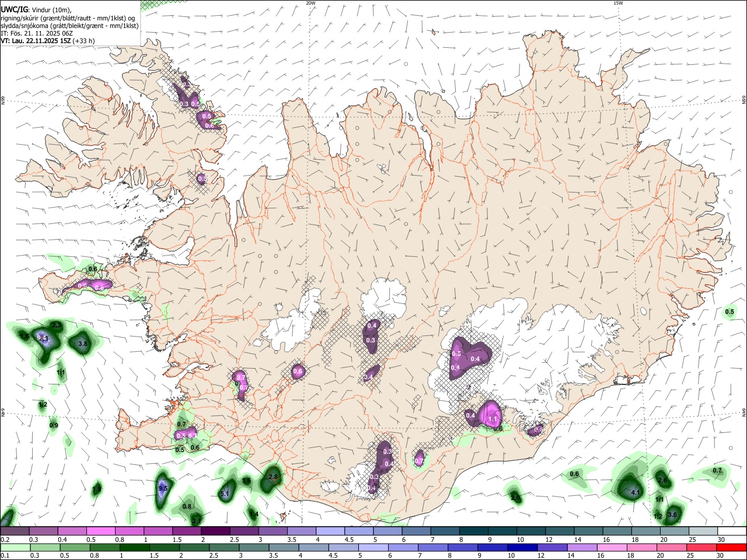Click the "9.5" precipitation value
Screen dimensions: 747x560
tap(163, 488)
